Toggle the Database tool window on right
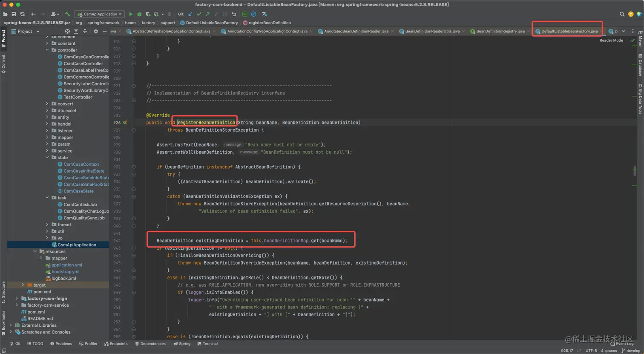This screenshot has height=354, width=644. (640, 65)
